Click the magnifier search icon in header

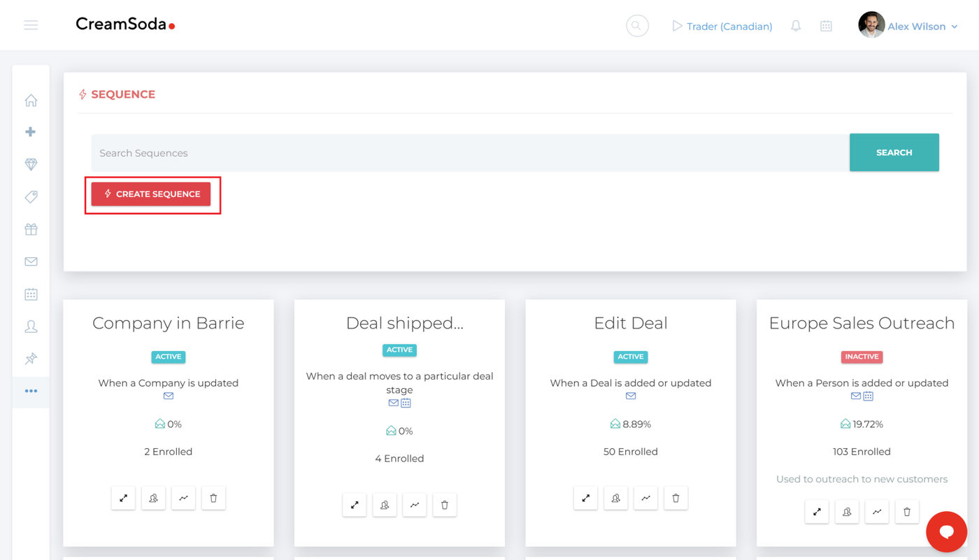pyautogui.click(x=637, y=26)
